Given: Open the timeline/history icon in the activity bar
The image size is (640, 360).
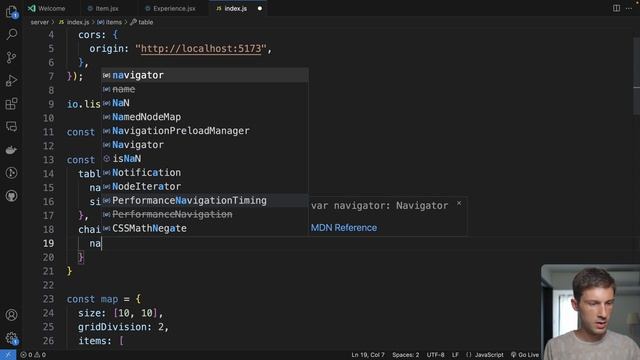Looking at the screenshot, I should coord(11,173).
